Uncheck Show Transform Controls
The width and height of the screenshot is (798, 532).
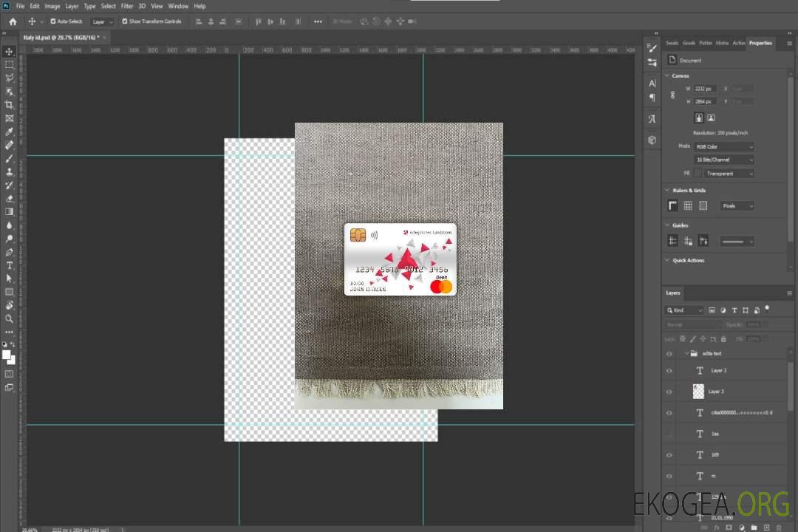pyautogui.click(x=125, y=21)
